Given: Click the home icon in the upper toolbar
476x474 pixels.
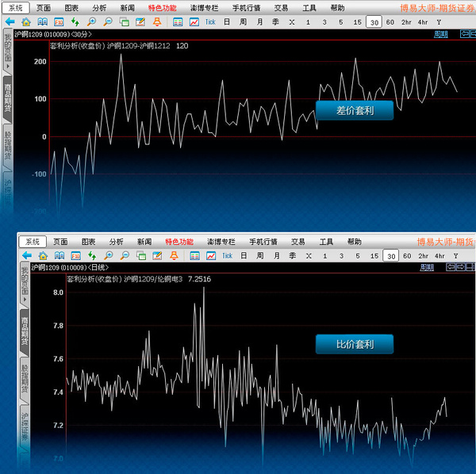Looking at the screenshot, I should click(26, 21).
